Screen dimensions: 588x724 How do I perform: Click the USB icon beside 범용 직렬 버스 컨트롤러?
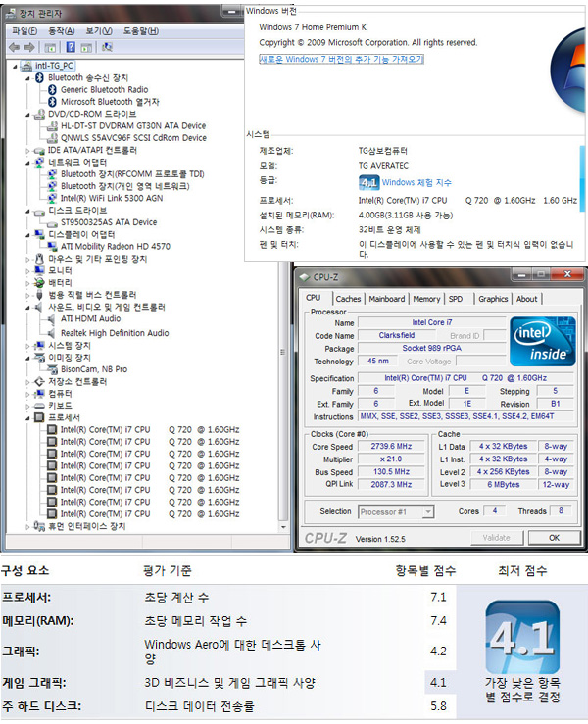40,295
